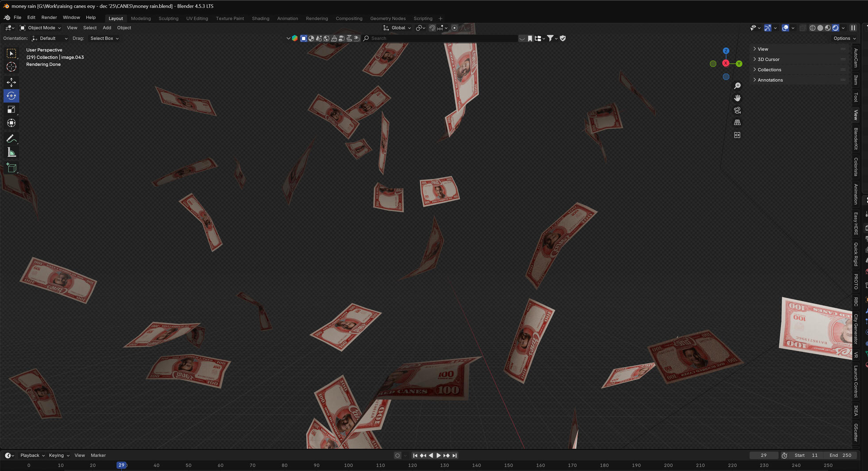Select the Scale tool
The image size is (868, 471).
tap(12, 109)
